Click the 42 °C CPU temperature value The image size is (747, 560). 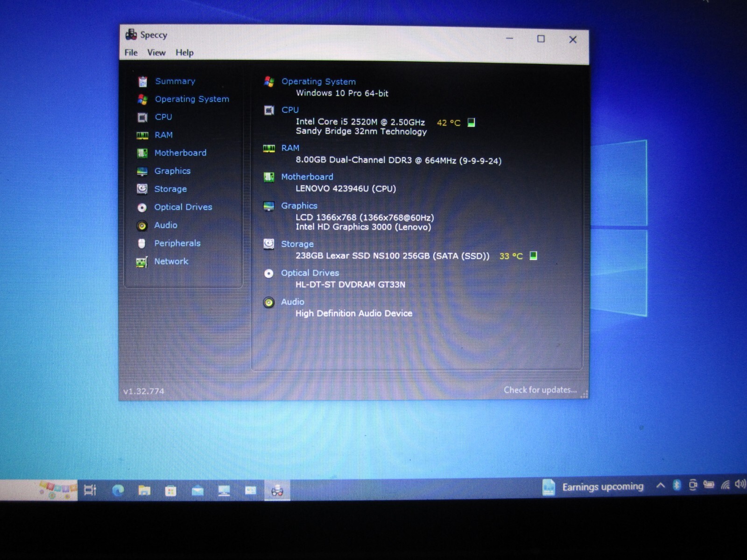(448, 123)
